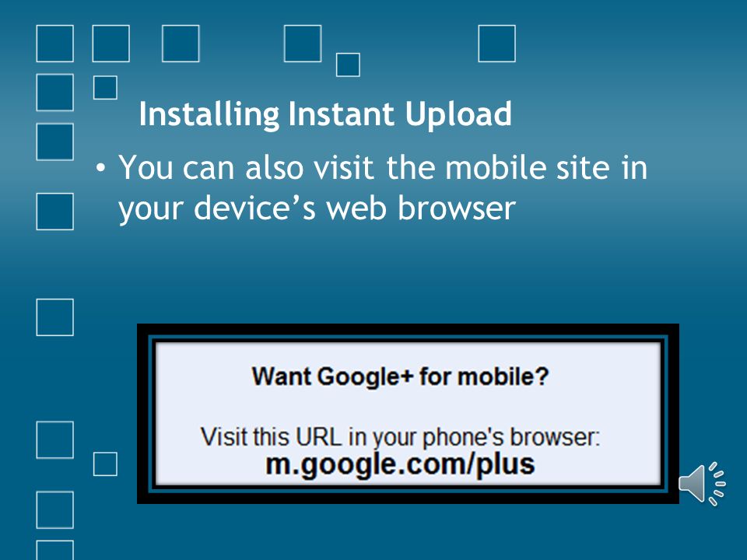This screenshot has width=747, height=560.
Task: Click the small square beside the Google+ image
Action: [105, 464]
